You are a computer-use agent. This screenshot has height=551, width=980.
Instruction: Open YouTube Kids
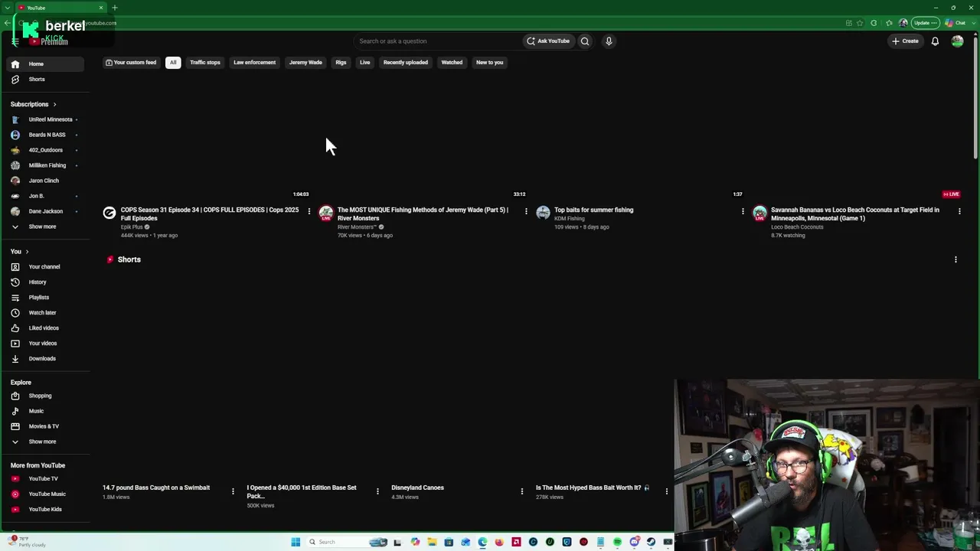(46, 510)
